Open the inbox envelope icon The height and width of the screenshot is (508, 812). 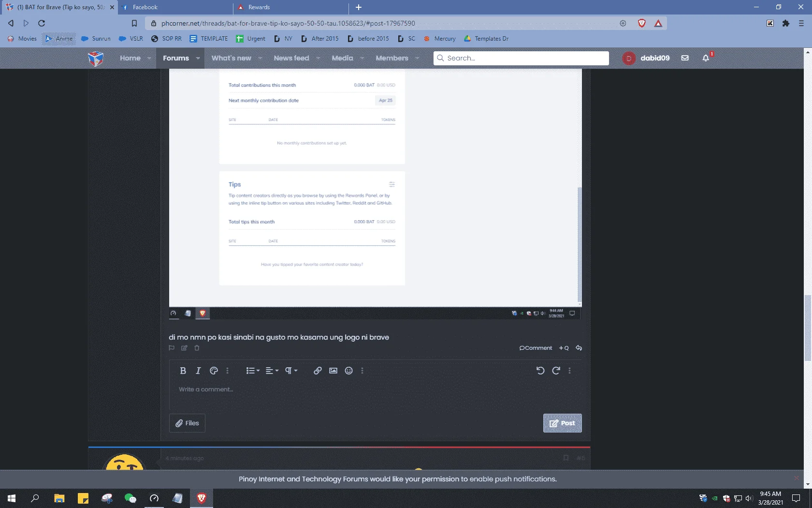point(685,58)
